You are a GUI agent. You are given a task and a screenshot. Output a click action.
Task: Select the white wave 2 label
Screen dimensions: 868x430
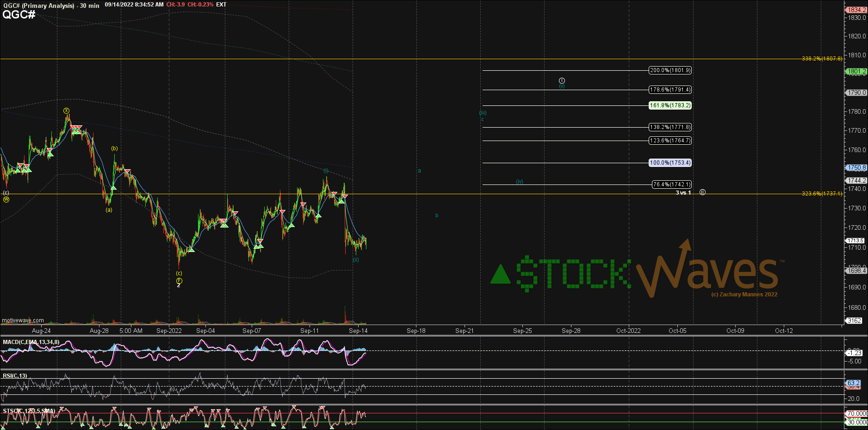coord(179,285)
